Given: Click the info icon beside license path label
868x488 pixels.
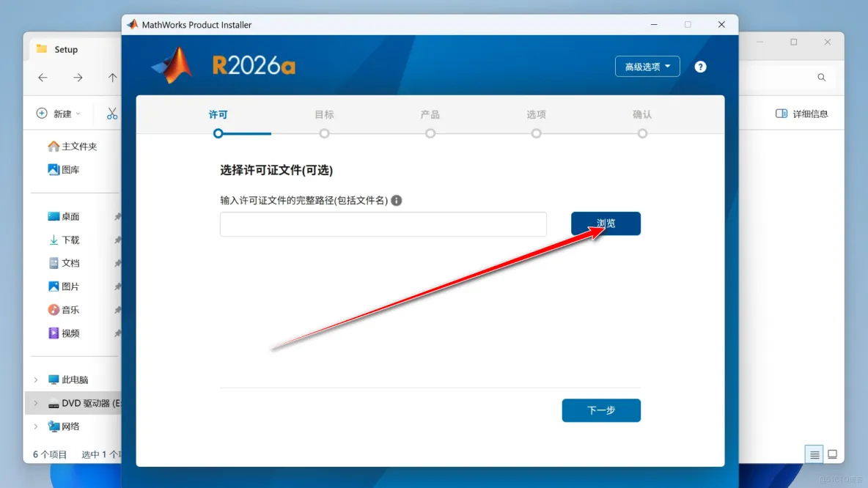Looking at the screenshot, I should (x=397, y=200).
